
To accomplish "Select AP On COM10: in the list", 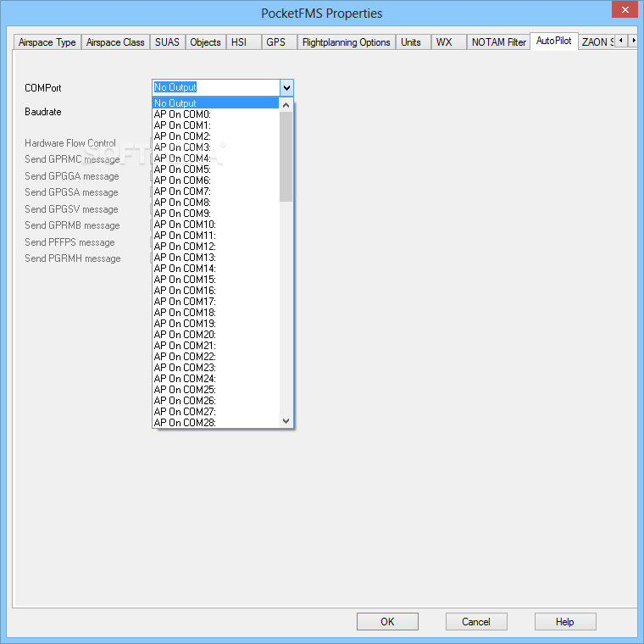I will (215, 225).
